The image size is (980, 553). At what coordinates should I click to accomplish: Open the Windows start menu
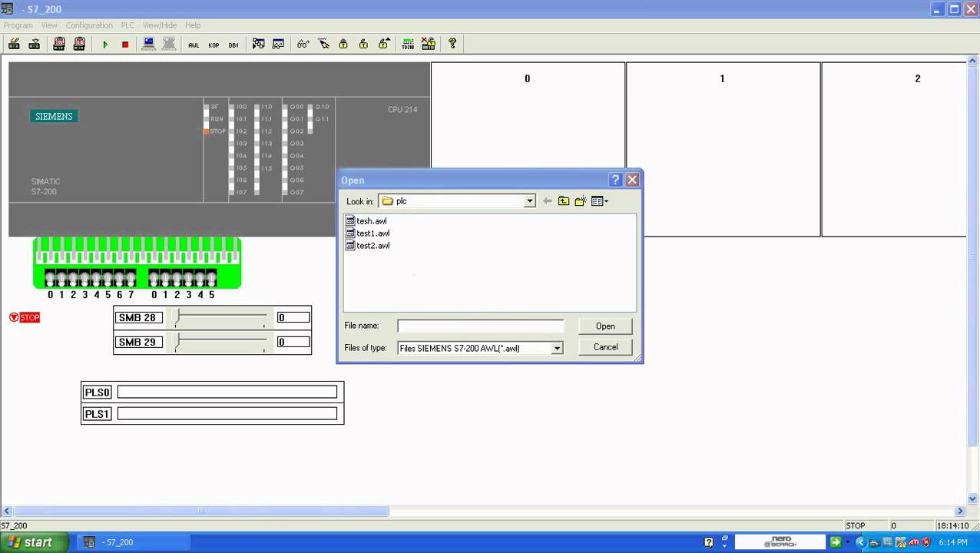click(34, 542)
